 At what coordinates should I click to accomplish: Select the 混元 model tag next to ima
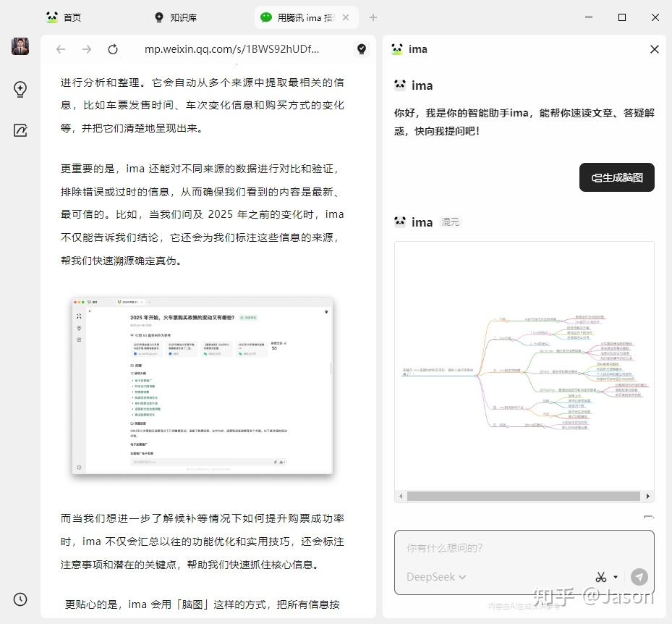(450, 222)
